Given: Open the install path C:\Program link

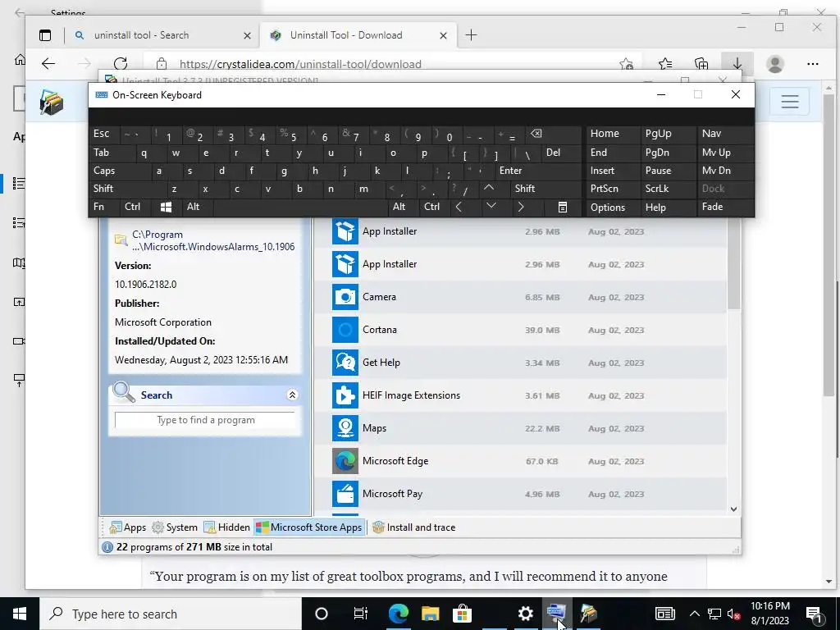Looking at the screenshot, I should coord(213,240).
